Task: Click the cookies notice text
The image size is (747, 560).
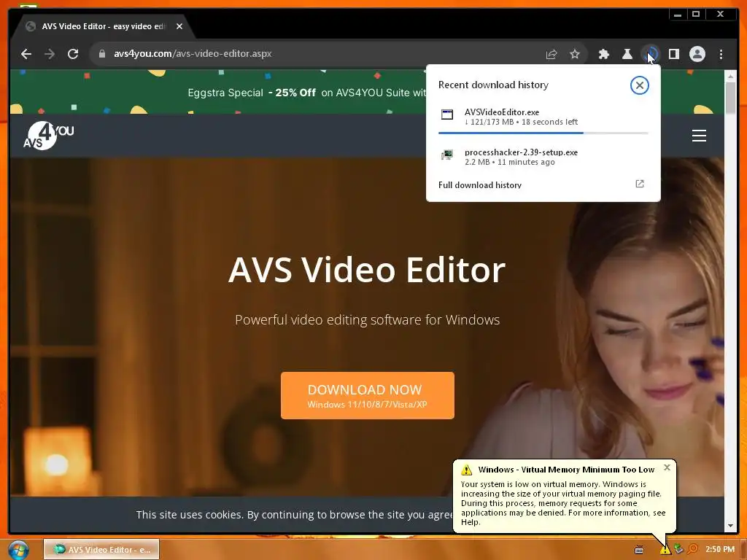Action: [x=294, y=515]
